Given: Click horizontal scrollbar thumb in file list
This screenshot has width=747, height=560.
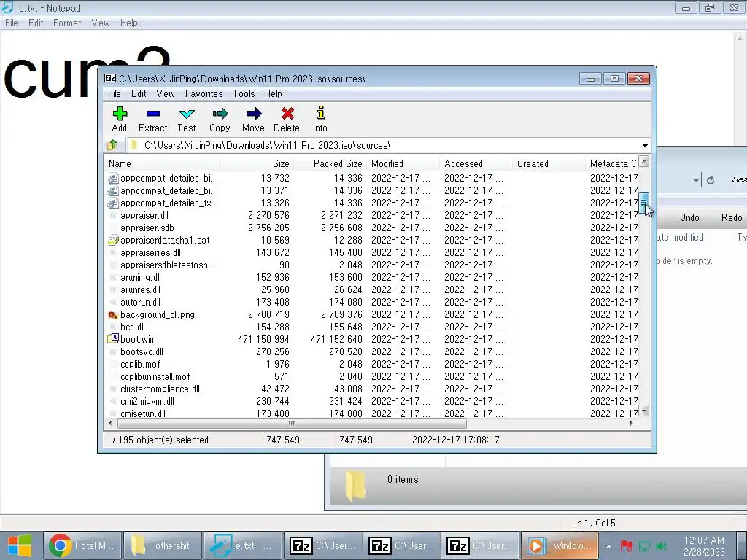Looking at the screenshot, I should tap(292, 423).
